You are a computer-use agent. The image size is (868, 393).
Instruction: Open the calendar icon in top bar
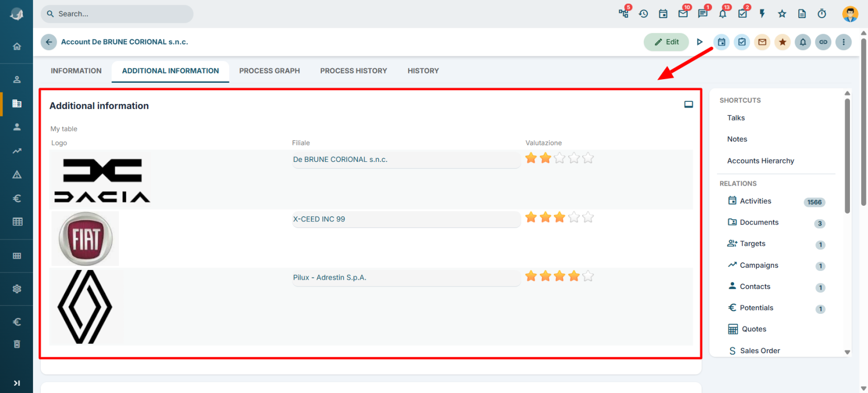pos(663,14)
